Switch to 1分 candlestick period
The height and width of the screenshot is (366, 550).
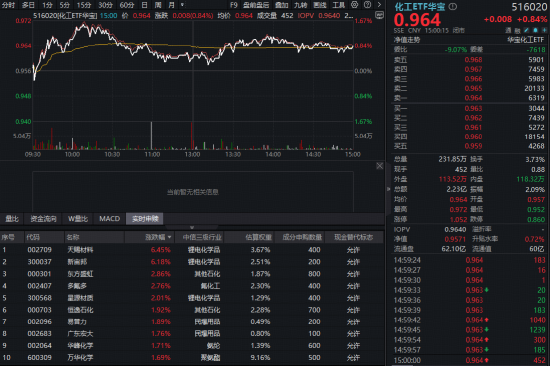[x=47, y=5]
